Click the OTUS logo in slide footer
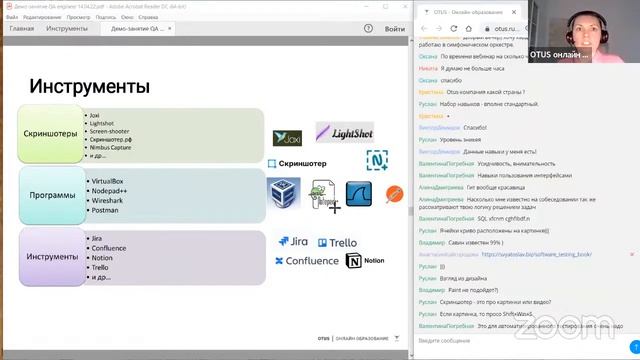Viewport: 640px width, 360px height. pyautogui.click(x=323, y=338)
